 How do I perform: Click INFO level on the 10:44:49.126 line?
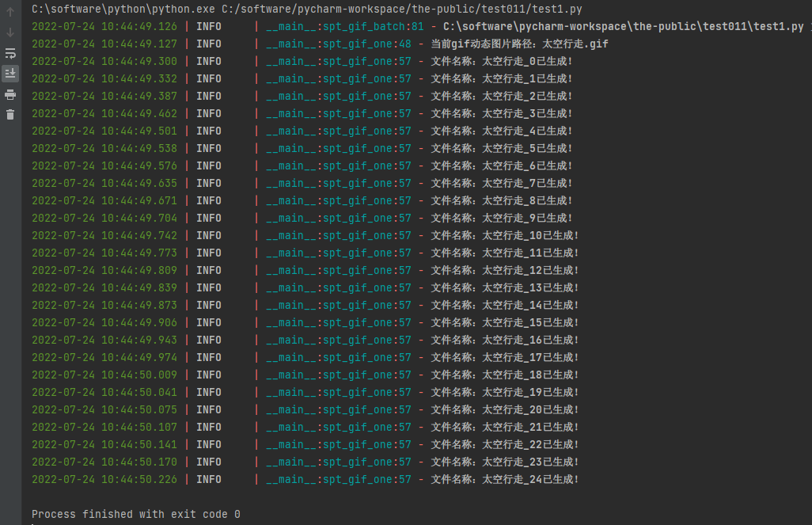pyautogui.click(x=209, y=26)
